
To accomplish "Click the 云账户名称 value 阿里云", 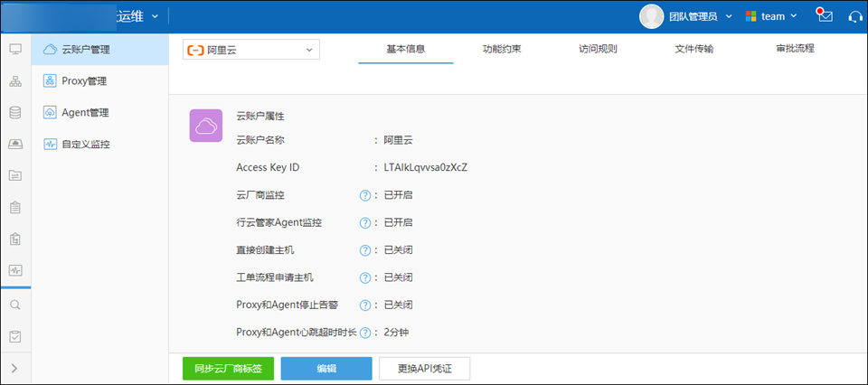I will (x=398, y=140).
